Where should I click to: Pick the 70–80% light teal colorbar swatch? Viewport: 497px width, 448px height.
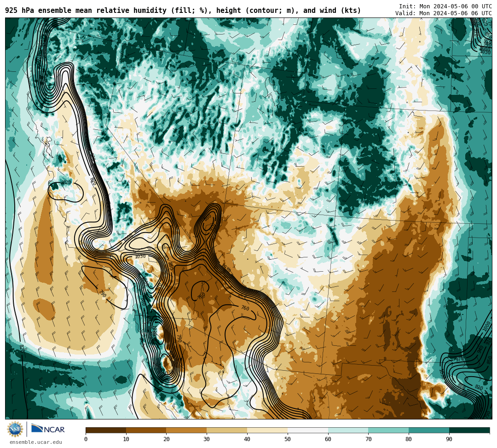click(388, 430)
